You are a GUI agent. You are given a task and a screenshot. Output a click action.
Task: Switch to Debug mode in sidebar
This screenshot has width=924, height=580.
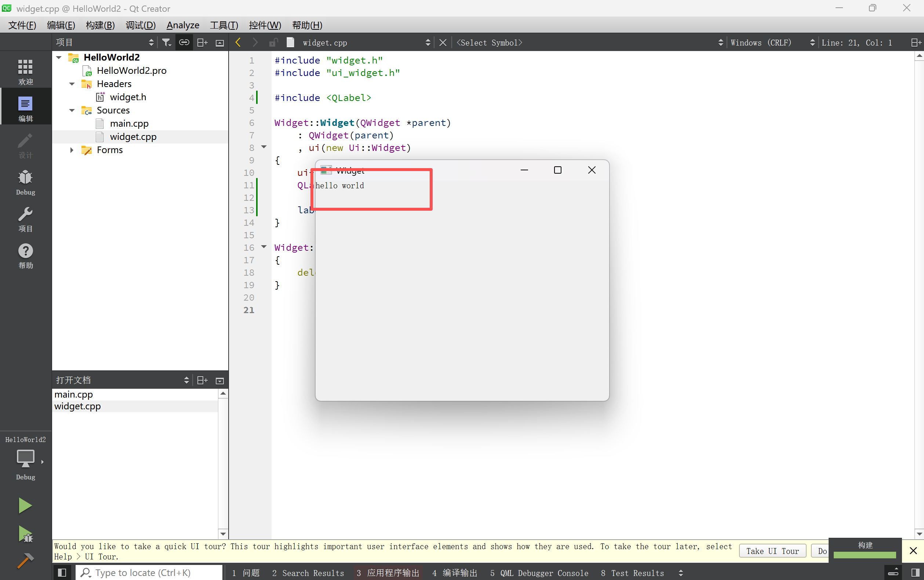click(x=25, y=182)
